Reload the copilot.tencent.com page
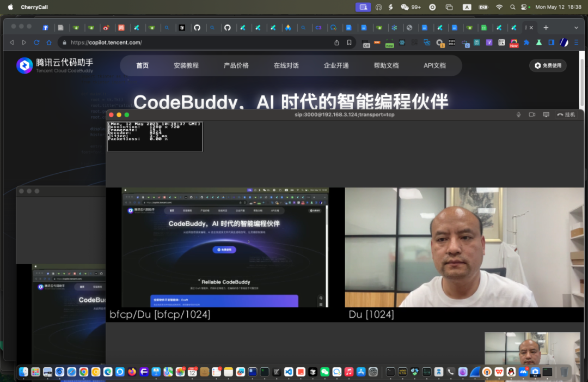The image size is (588, 382). (x=36, y=43)
